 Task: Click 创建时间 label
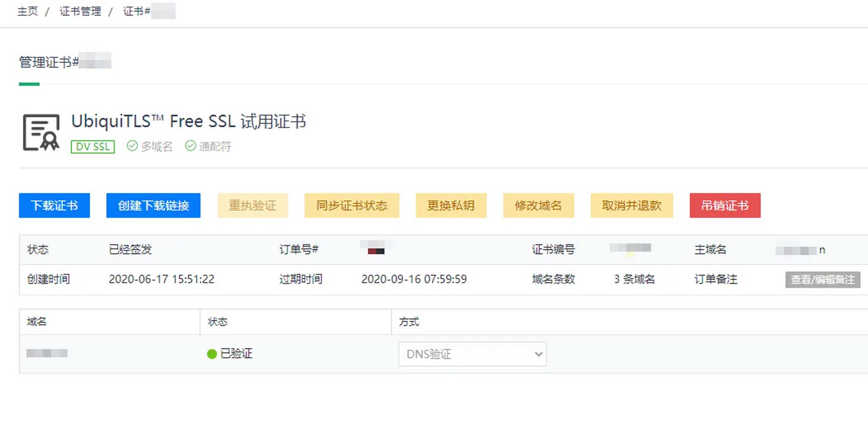point(48,279)
